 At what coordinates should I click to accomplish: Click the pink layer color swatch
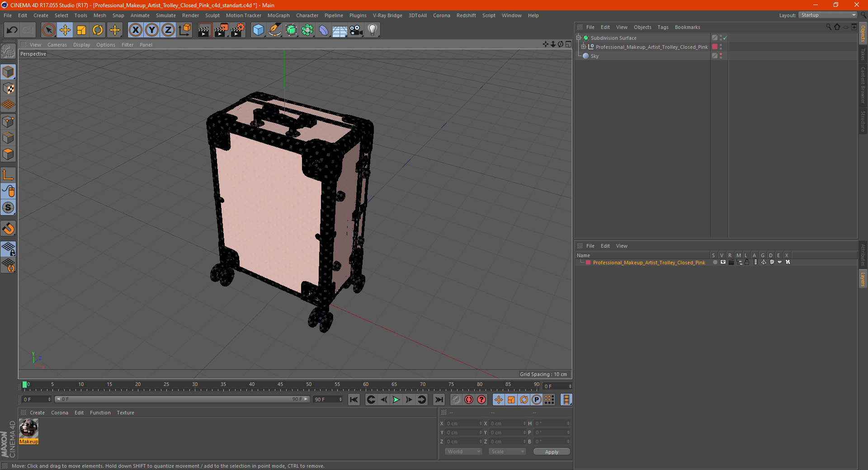[x=588, y=263]
